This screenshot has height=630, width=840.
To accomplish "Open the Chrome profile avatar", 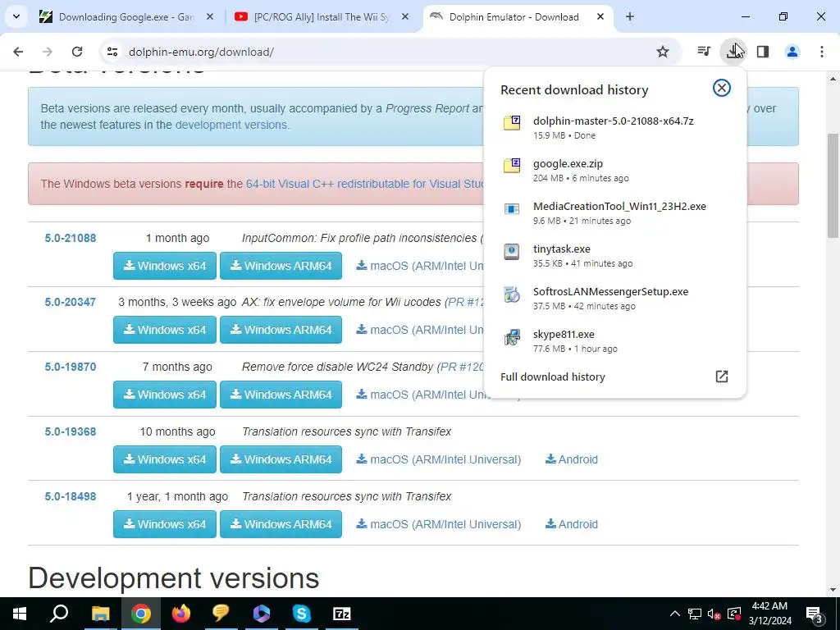I will click(792, 52).
